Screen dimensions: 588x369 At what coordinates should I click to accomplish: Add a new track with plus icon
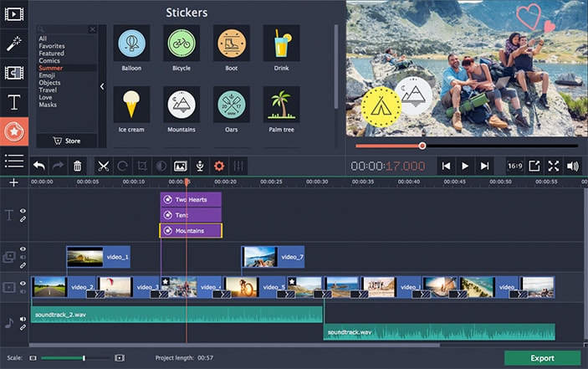(14, 182)
